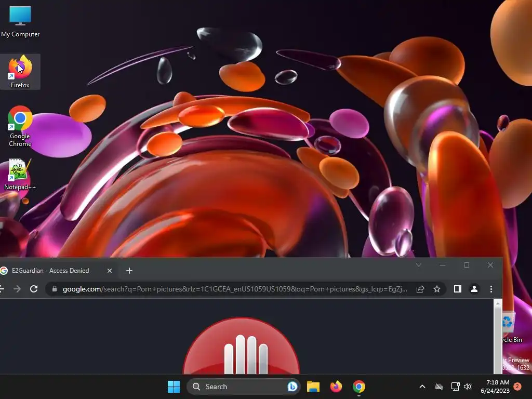Click the taskbar Search box
Image resolution: width=532 pixels, height=399 pixels.
pos(243,387)
